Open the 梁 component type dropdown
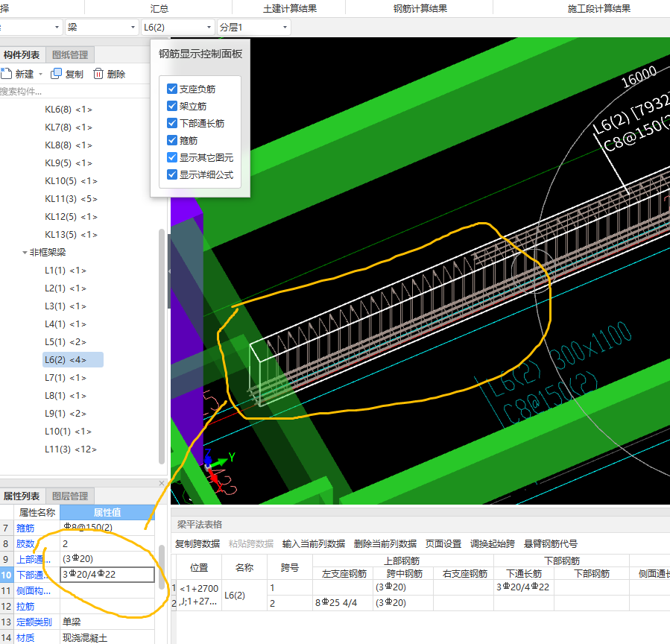Image resolution: width=670 pixels, height=644 pixels. (101, 28)
